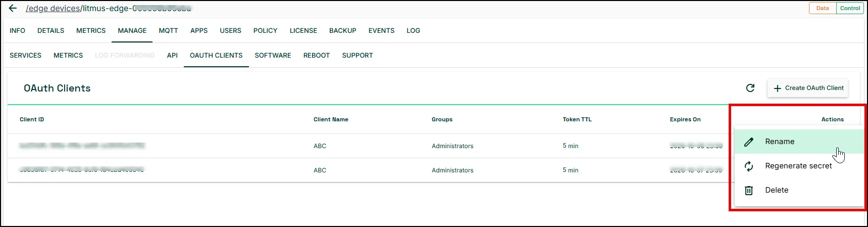The image size is (868, 227).
Task: Switch to Data mode
Action: (x=823, y=8)
